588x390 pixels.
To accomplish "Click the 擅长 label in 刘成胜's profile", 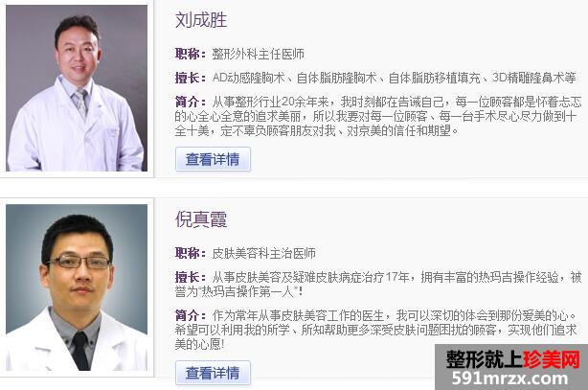I will tap(191, 78).
